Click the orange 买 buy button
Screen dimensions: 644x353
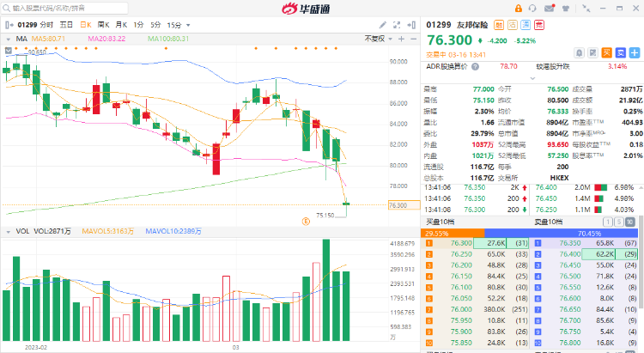pyautogui.click(x=606, y=52)
